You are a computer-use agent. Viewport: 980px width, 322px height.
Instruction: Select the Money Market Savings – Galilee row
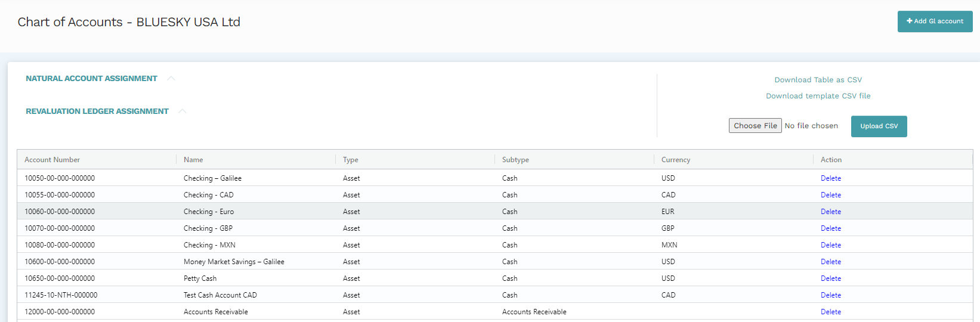[x=234, y=262]
